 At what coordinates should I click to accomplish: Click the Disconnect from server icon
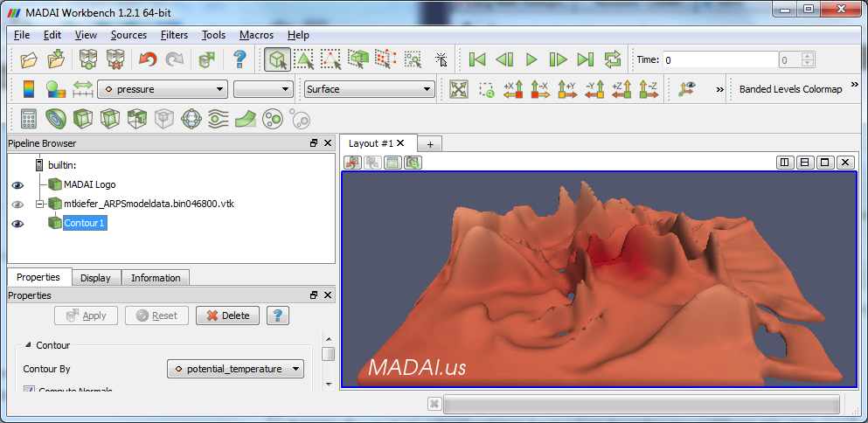[115, 59]
